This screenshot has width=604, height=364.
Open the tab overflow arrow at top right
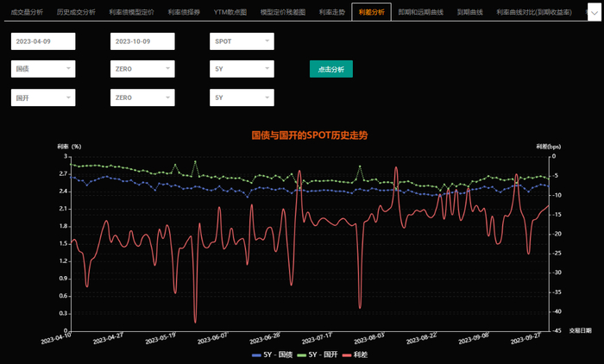click(x=591, y=13)
